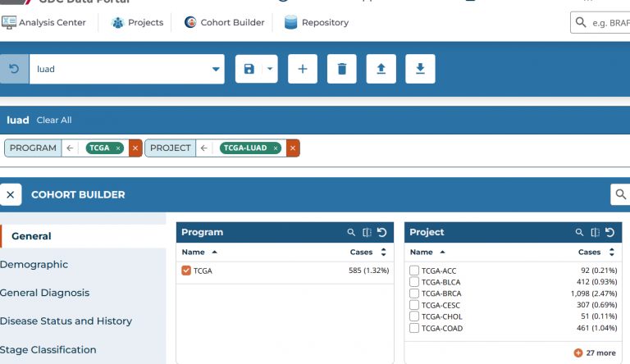
Task: Select the TCGA-COAD project checkbox
Action: coord(414,328)
